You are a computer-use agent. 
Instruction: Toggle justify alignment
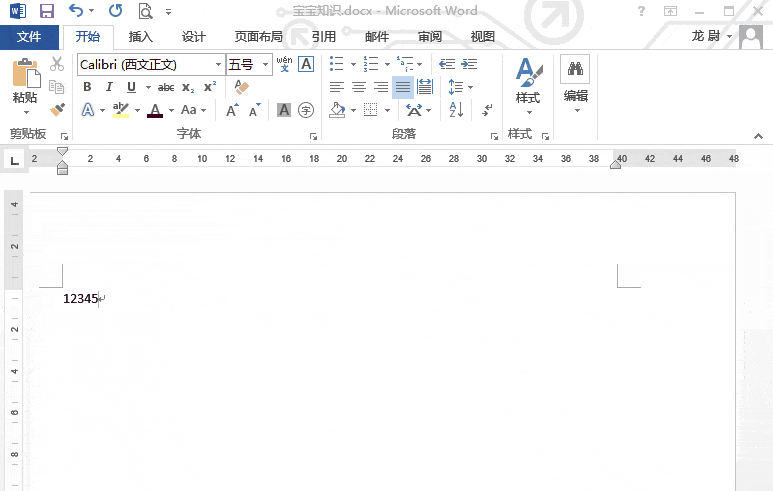403,87
